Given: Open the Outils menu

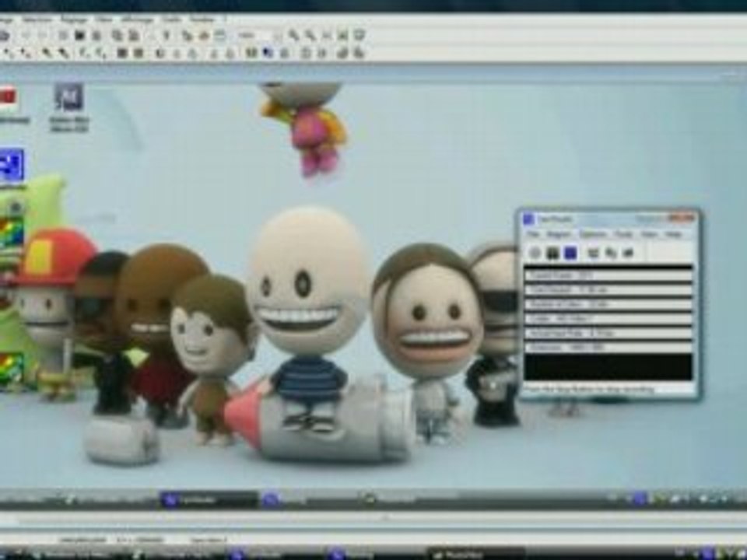Looking at the screenshot, I should (x=171, y=19).
